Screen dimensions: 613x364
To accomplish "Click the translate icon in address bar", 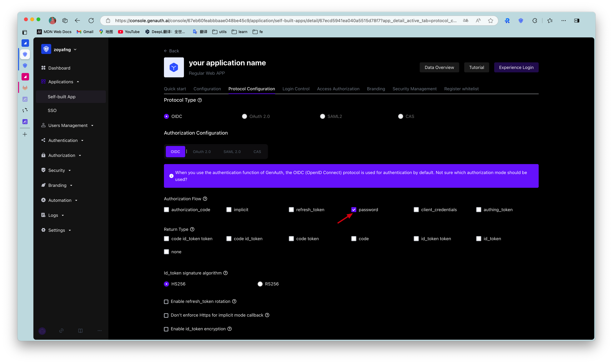I will coord(465,21).
